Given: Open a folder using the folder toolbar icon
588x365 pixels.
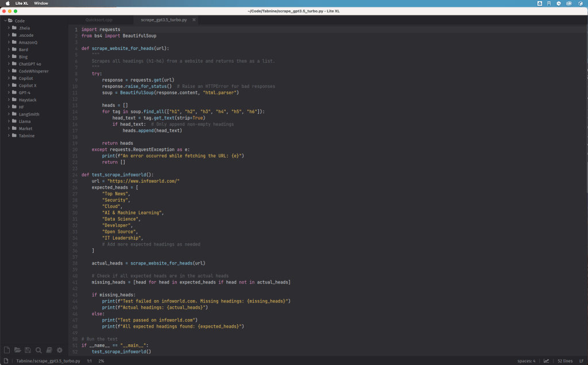Looking at the screenshot, I should tap(17, 350).
